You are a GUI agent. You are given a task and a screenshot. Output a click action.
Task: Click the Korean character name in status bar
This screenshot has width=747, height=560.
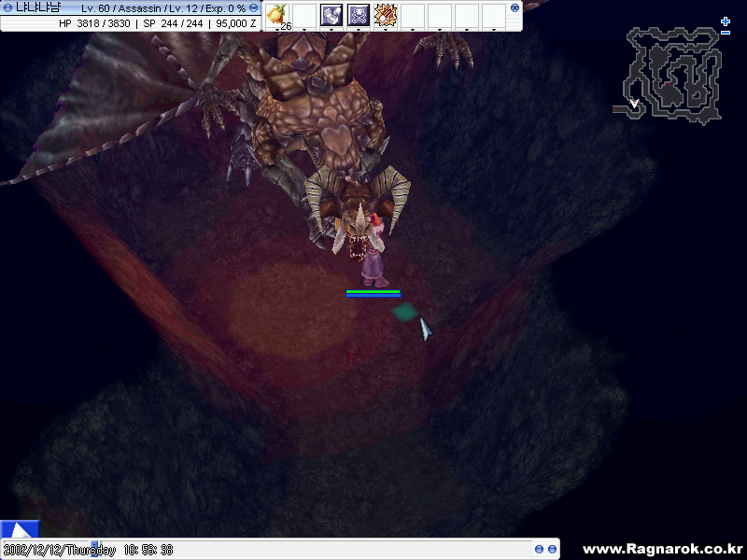pos(38,8)
